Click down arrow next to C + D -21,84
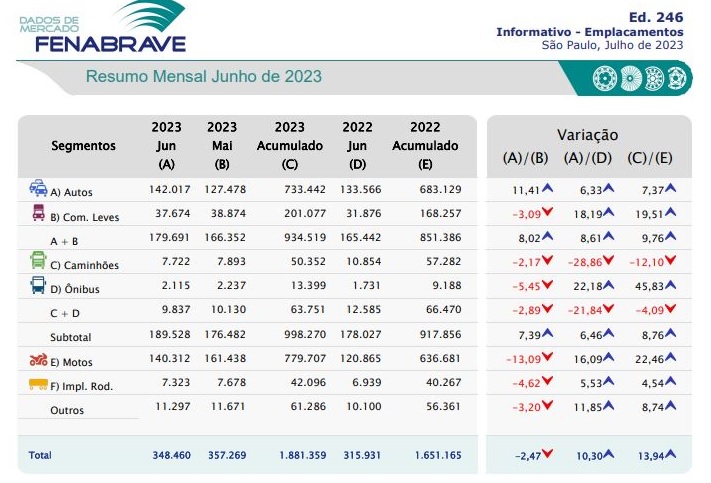This screenshot has width=711, height=483. click(x=608, y=308)
